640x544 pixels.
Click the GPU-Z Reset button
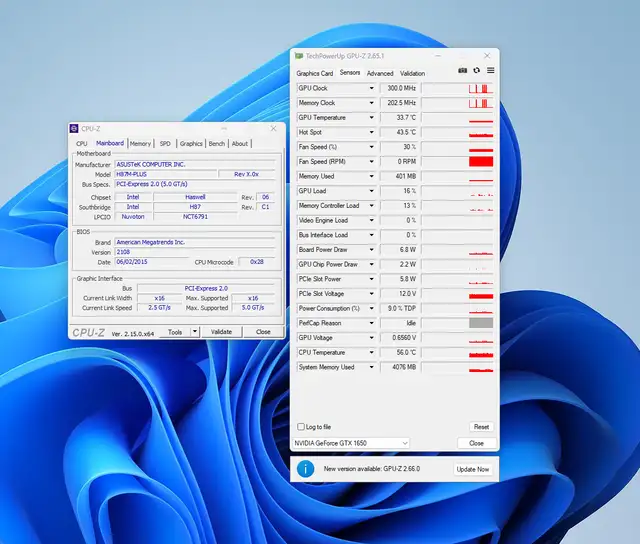[x=481, y=427]
